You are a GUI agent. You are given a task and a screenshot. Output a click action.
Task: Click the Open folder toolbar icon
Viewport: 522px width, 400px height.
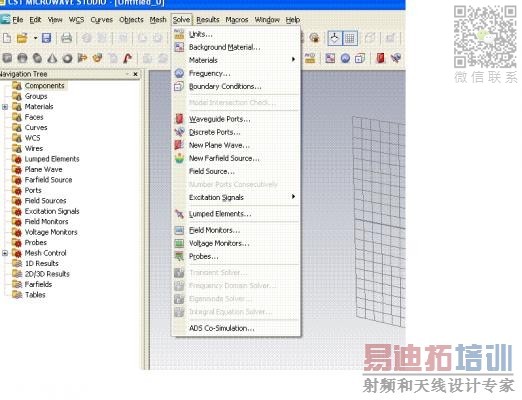[22, 38]
